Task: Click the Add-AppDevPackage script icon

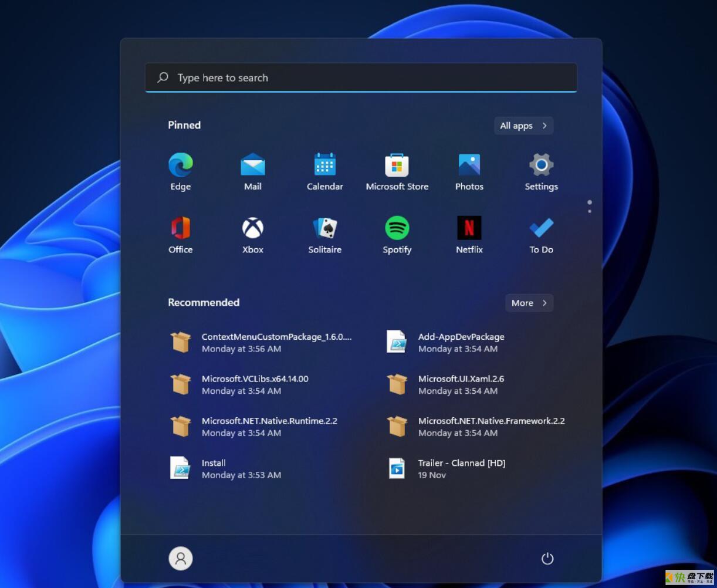Action: tap(397, 342)
